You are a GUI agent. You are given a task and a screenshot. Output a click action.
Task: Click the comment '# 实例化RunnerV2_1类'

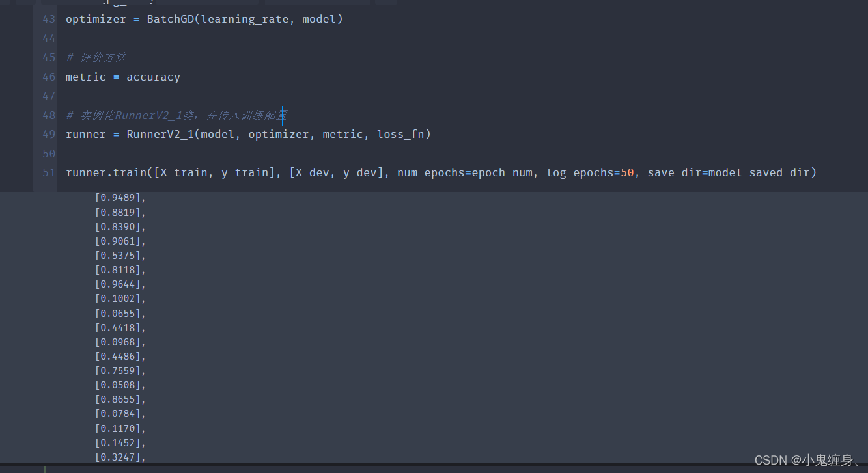[x=133, y=116]
